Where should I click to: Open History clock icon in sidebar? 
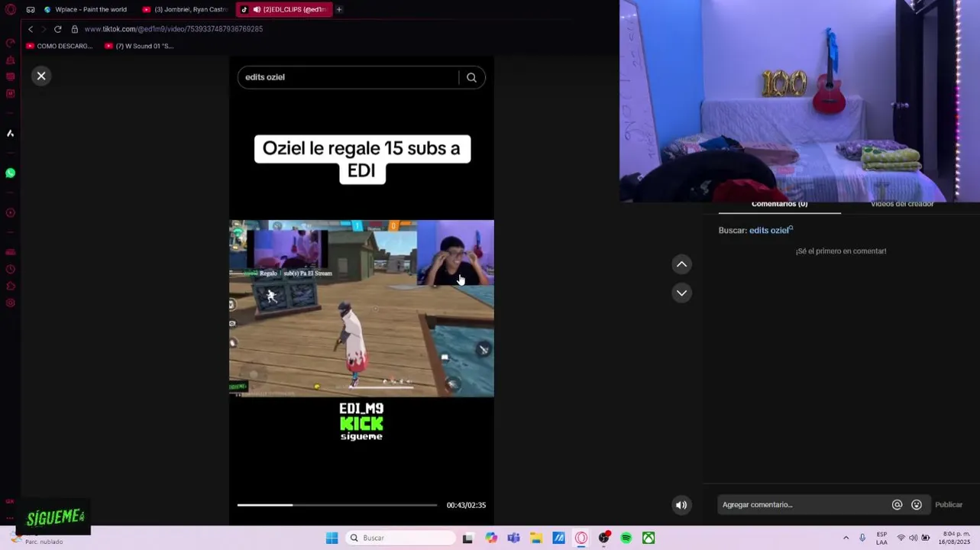point(11,269)
